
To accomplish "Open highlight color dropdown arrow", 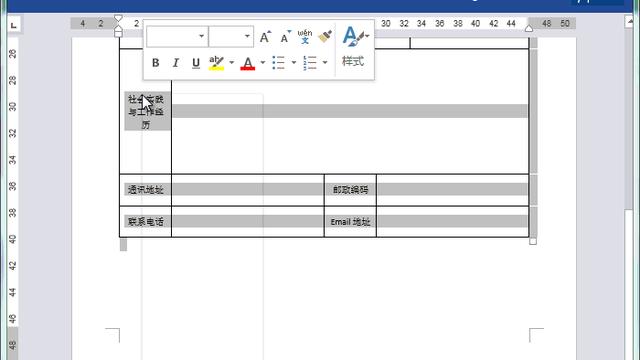I will click(231, 63).
